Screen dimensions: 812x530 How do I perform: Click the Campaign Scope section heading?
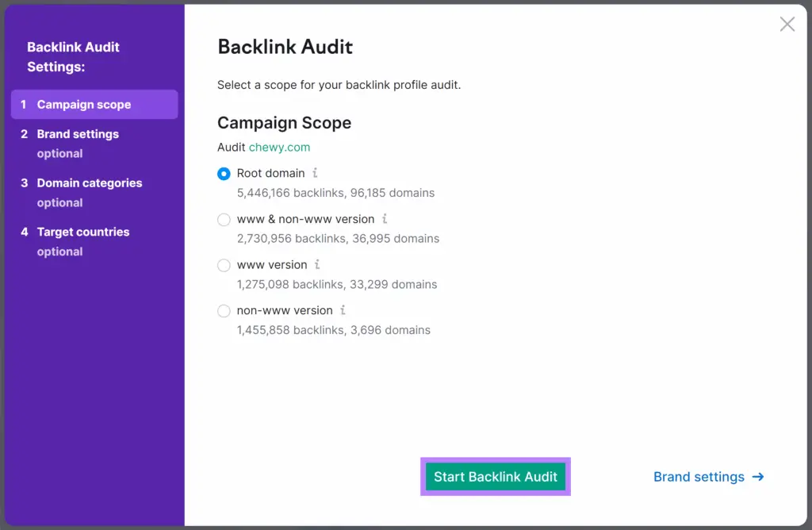tap(284, 123)
